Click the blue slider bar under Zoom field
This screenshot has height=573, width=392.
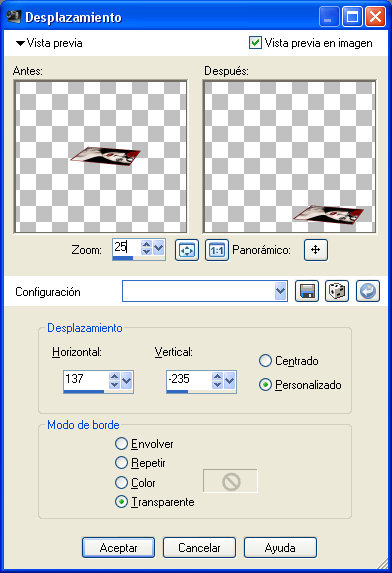123,258
